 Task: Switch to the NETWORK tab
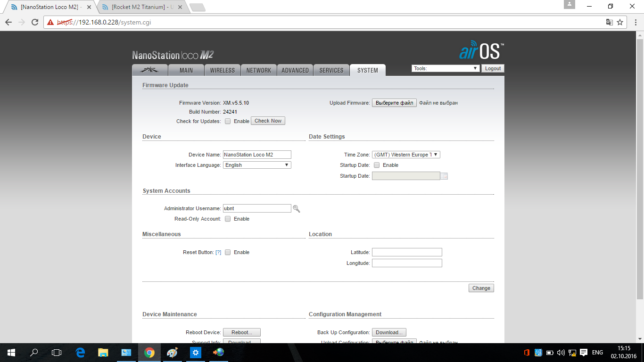[x=259, y=70]
